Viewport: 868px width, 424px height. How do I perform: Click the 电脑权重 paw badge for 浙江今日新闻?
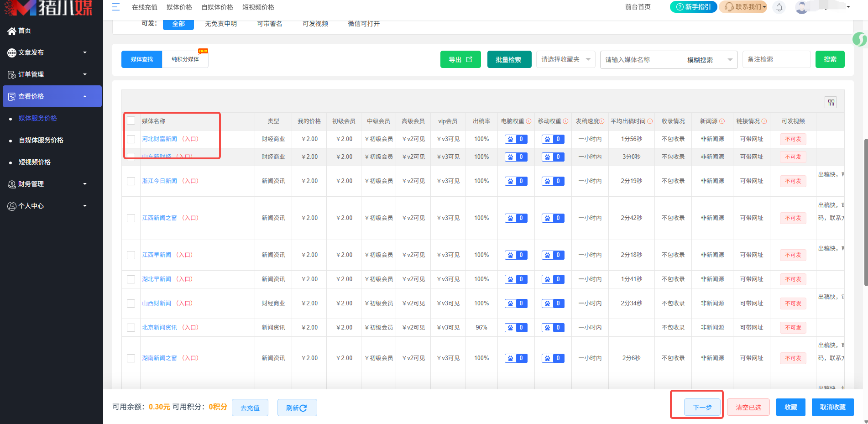tap(516, 181)
